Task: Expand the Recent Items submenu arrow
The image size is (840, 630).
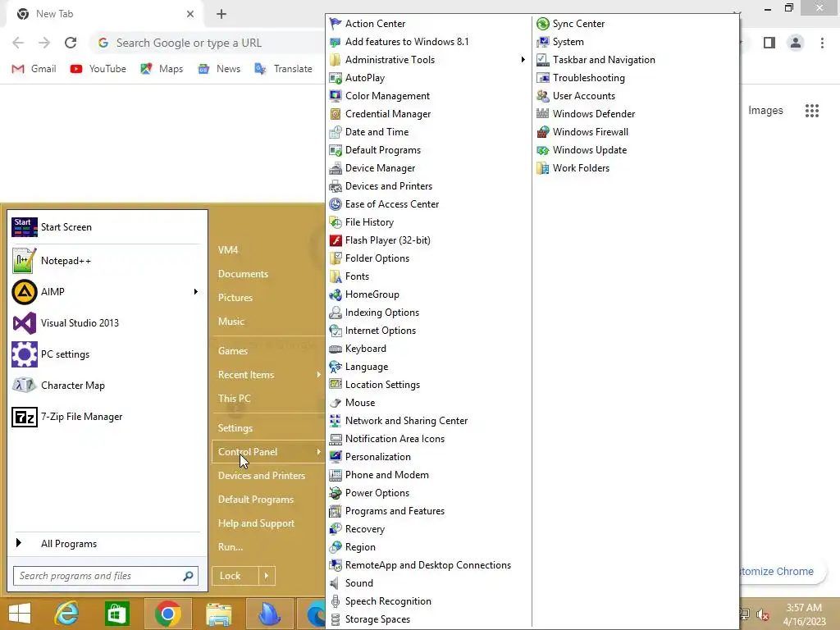Action: coord(318,374)
